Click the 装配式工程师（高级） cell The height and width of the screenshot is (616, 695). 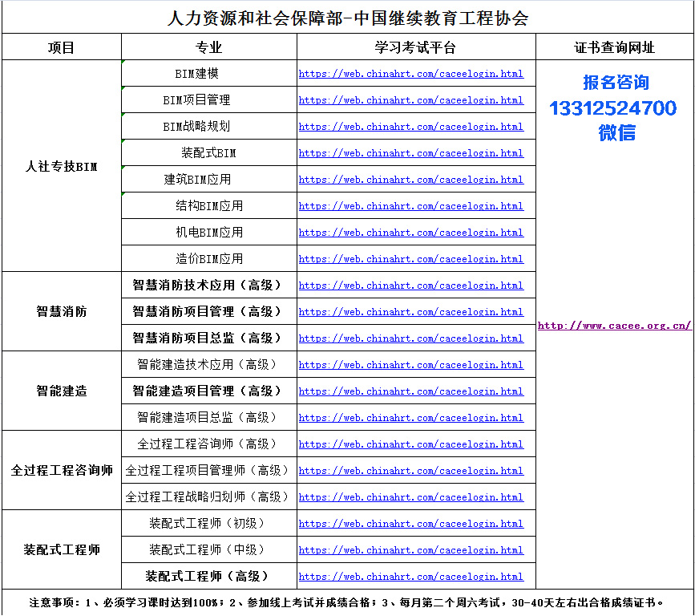(x=208, y=576)
